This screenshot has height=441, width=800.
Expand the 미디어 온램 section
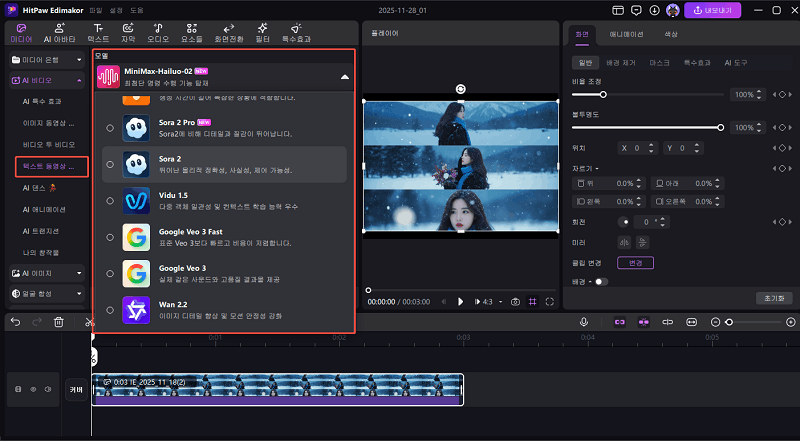[47, 60]
